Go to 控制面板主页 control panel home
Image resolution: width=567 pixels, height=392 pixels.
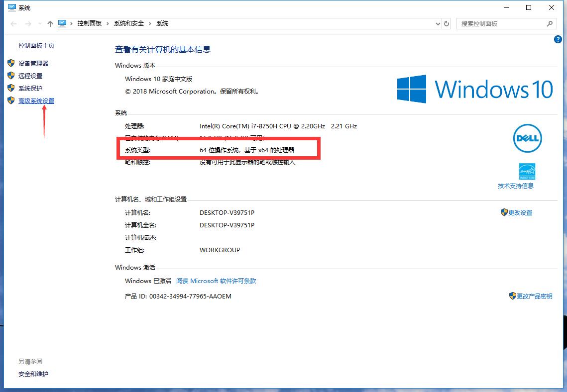click(36, 46)
